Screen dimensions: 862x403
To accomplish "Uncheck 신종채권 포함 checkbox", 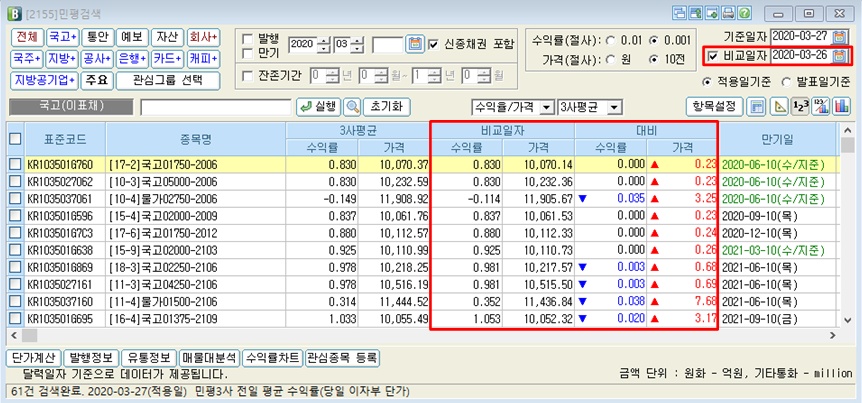I will (433, 44).
